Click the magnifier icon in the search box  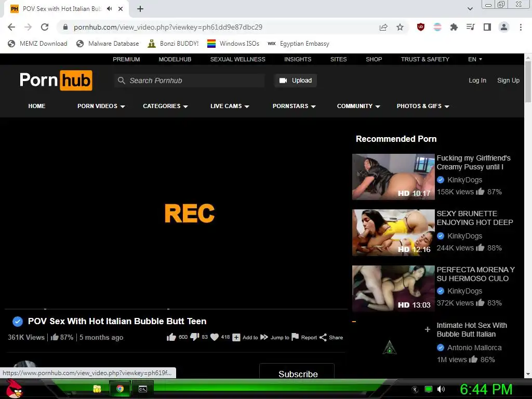pos(121,81)
